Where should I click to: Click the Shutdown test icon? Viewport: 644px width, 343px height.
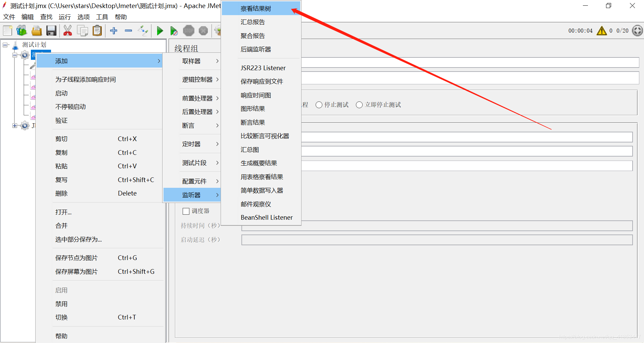(x=203, y=31)
